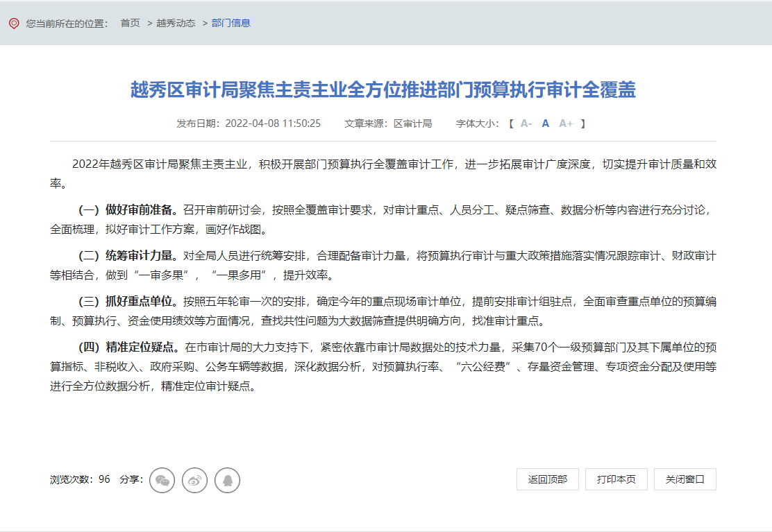Increase font size with A+ control
772x532 pixels.
(566, 123)
